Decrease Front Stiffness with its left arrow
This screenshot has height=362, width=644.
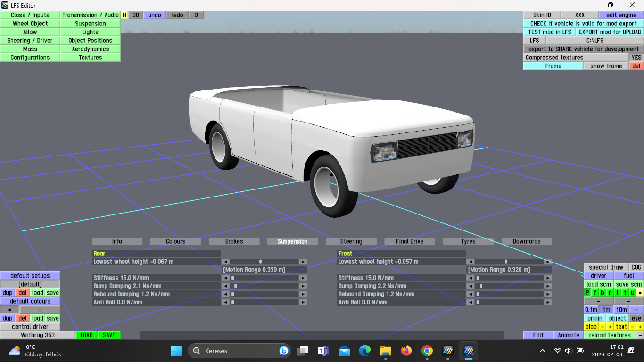click(471, 278)
